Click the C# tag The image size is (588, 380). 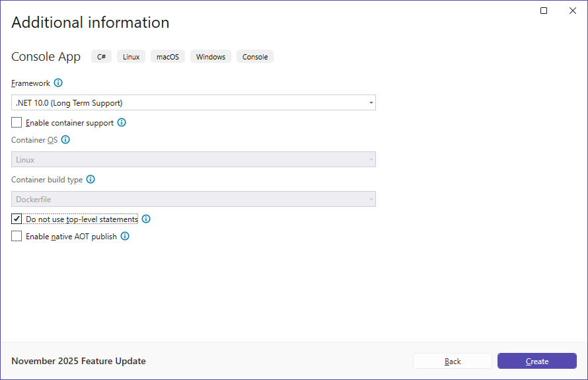(101, 57)
